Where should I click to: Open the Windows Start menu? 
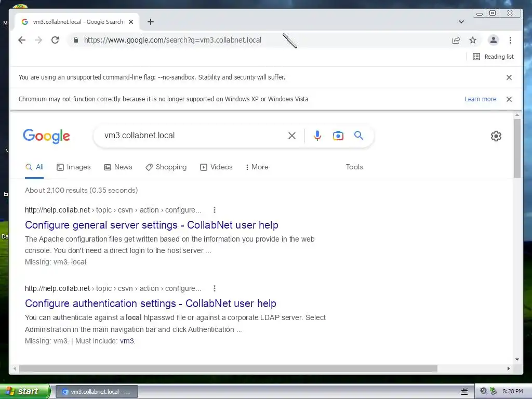tap(25, 392)
